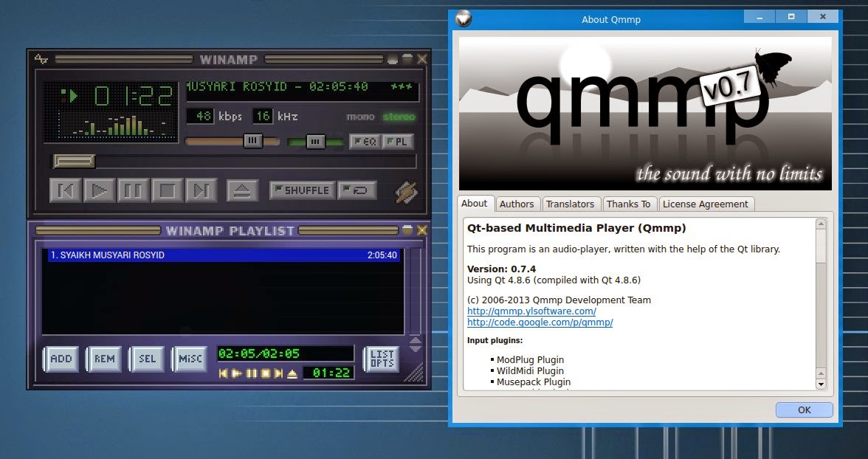Screen dimensions: 868x459
Task: Click the ModPlug Plugin list entry
Action: 530,360
